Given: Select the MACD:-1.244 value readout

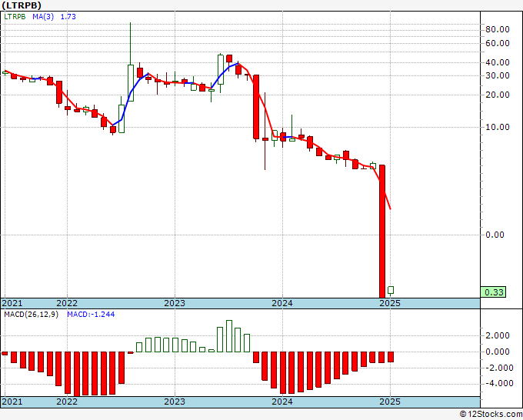Looking at the screenshot, I should (x=91, y=315).
